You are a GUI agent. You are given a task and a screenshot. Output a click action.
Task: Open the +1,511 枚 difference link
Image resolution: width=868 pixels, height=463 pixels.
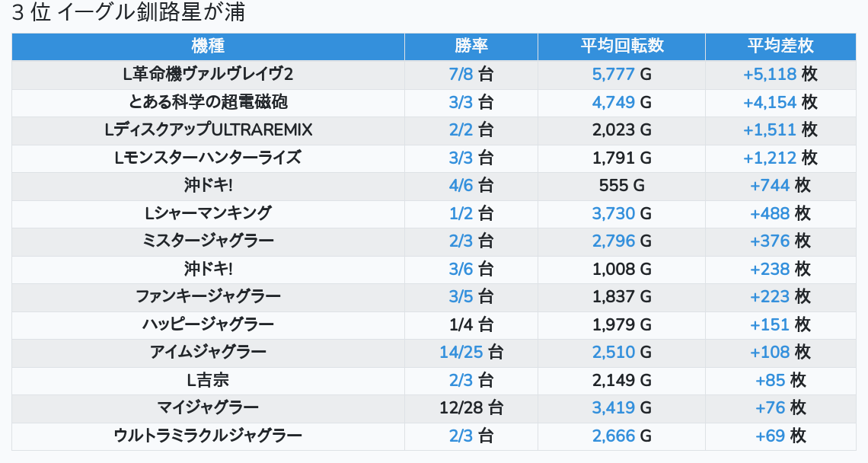(x=770, y=129)
